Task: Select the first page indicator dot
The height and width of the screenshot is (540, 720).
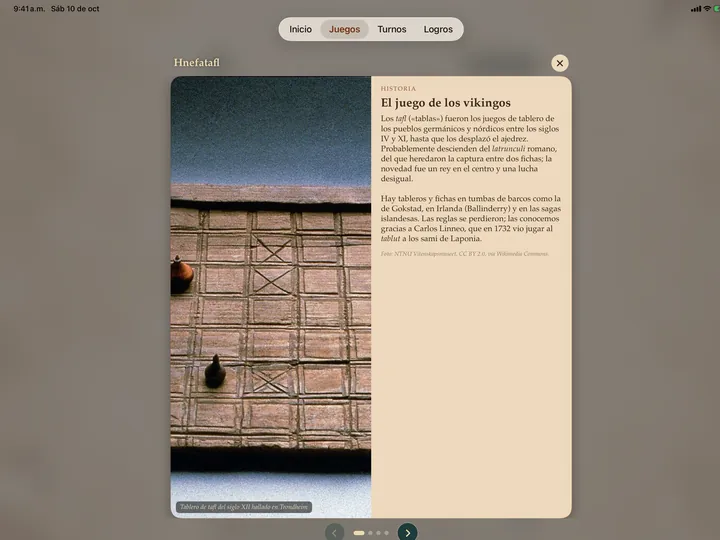Action: click(359, 533)
